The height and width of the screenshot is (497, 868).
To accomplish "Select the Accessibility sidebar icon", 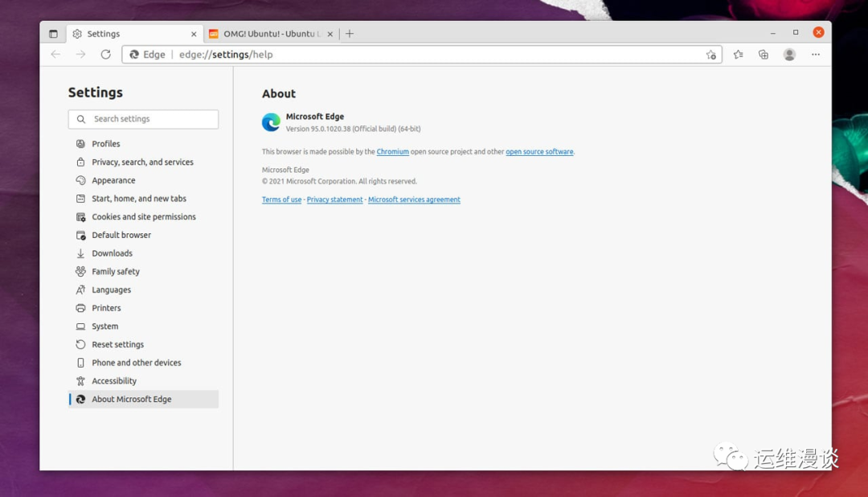I will (81, 380).
